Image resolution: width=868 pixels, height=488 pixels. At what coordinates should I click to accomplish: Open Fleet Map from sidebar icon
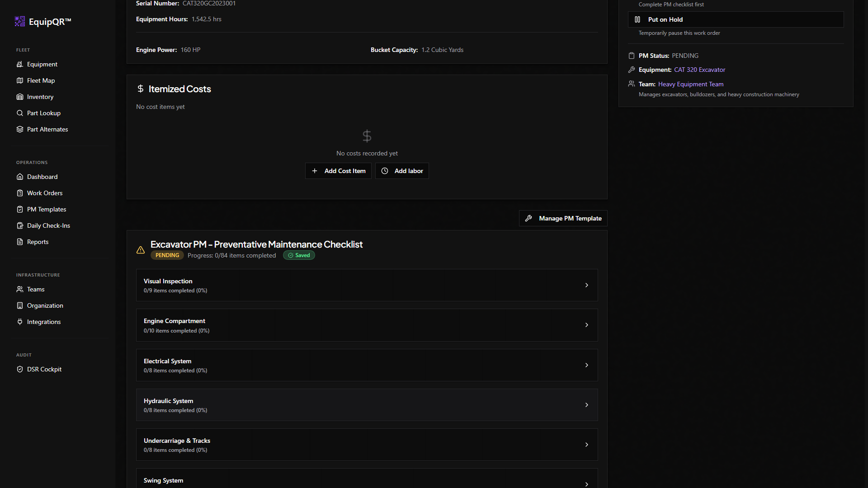pos(20,80)
